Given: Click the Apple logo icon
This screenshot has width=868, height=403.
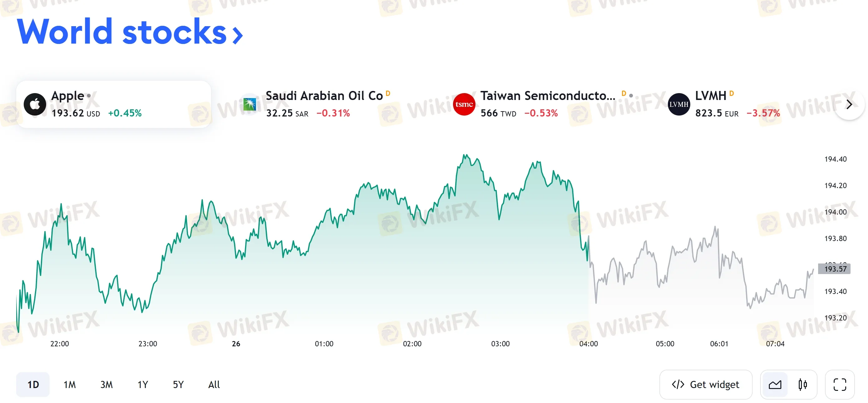Looking at the screenshot, I should (35, 104).
